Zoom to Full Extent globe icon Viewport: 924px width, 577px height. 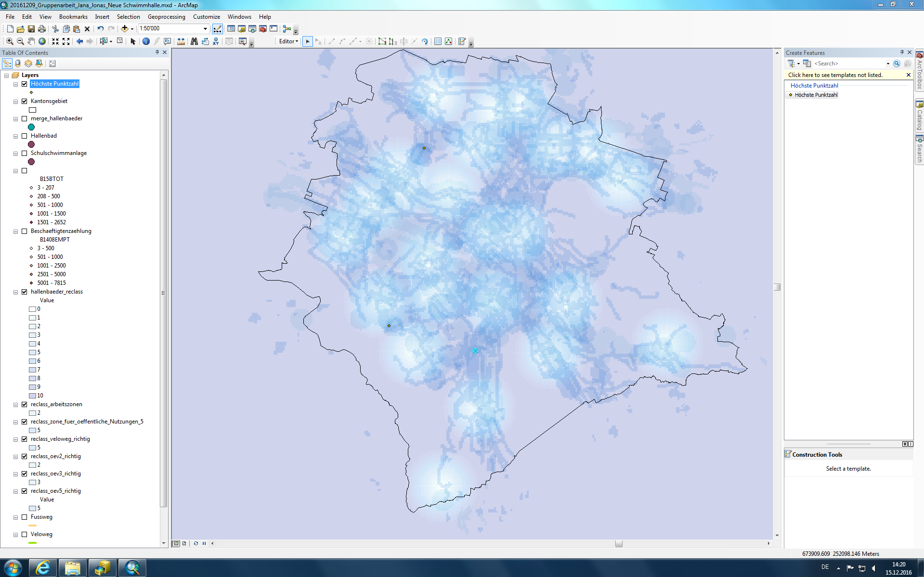point(42,41)
